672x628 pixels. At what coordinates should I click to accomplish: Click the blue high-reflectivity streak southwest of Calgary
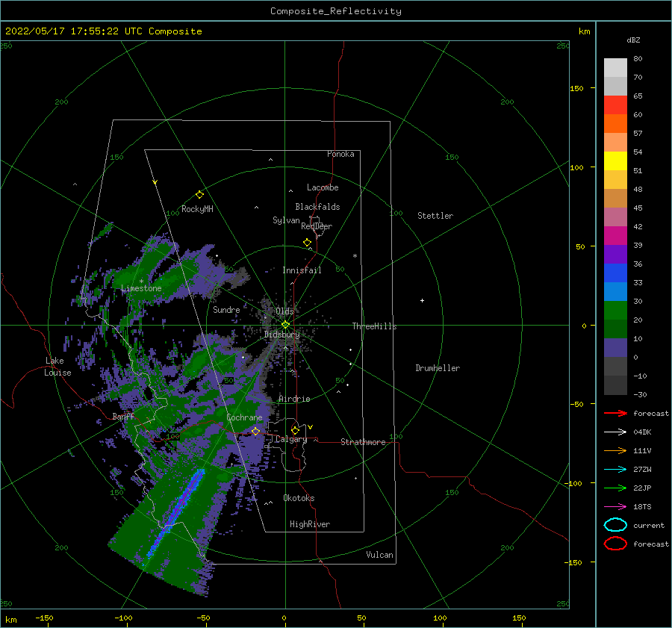tap(175, 513)
